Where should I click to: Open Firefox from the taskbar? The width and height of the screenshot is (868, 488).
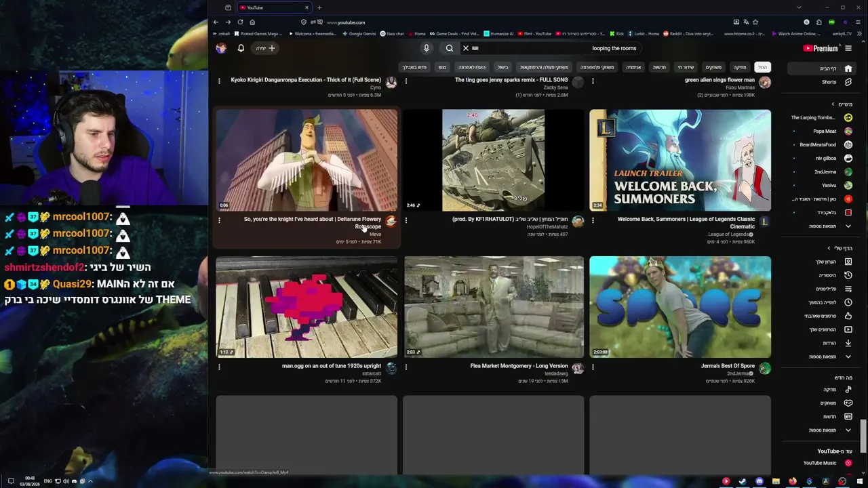793,481
